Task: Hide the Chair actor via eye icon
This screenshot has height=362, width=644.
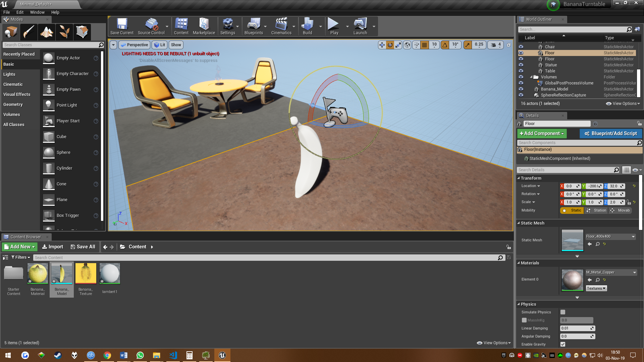Action: 521,47
